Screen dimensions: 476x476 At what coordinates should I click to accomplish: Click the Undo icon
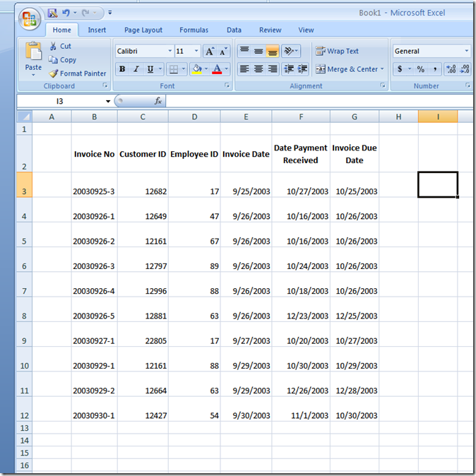pos(66,13)
